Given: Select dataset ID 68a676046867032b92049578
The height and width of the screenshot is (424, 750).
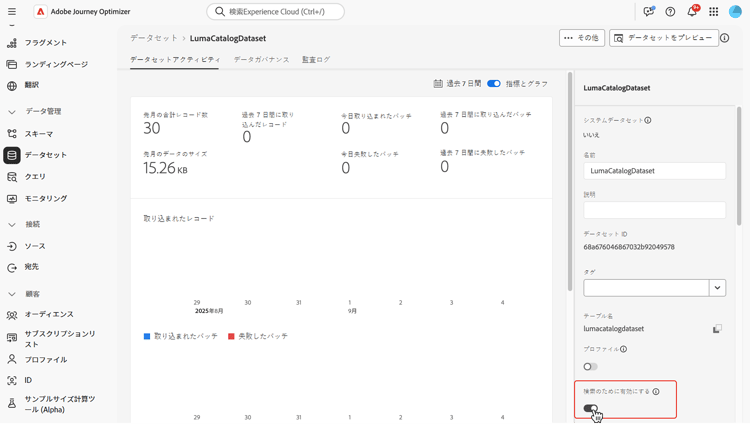Looking at the screenshot, I should pyautogui.click(x=629, y=247).
